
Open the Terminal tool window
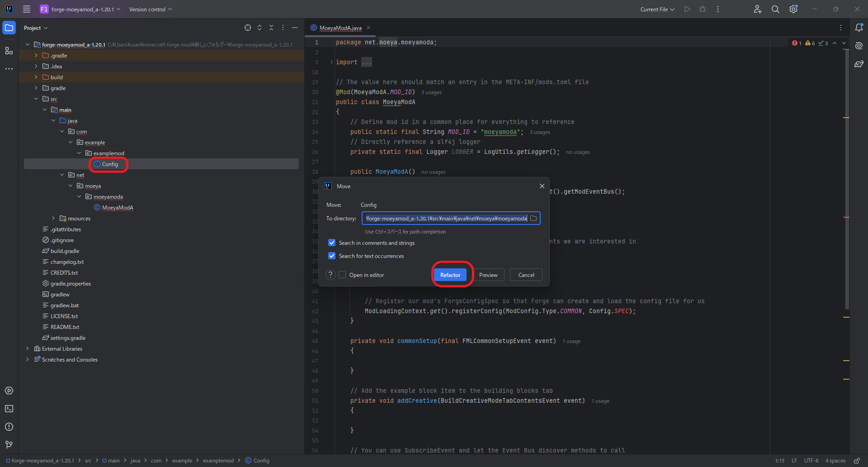pyautogui.click(x=9, y=409)
